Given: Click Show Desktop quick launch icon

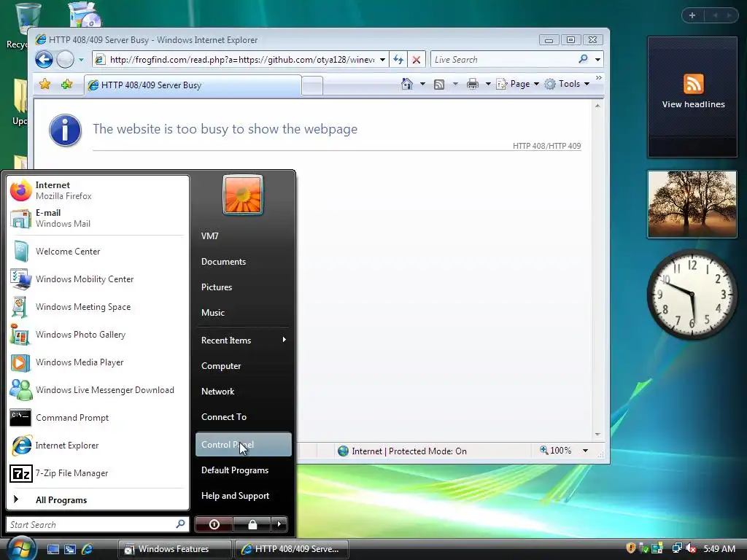Looking at the screenshot, I should coord(53,549).
